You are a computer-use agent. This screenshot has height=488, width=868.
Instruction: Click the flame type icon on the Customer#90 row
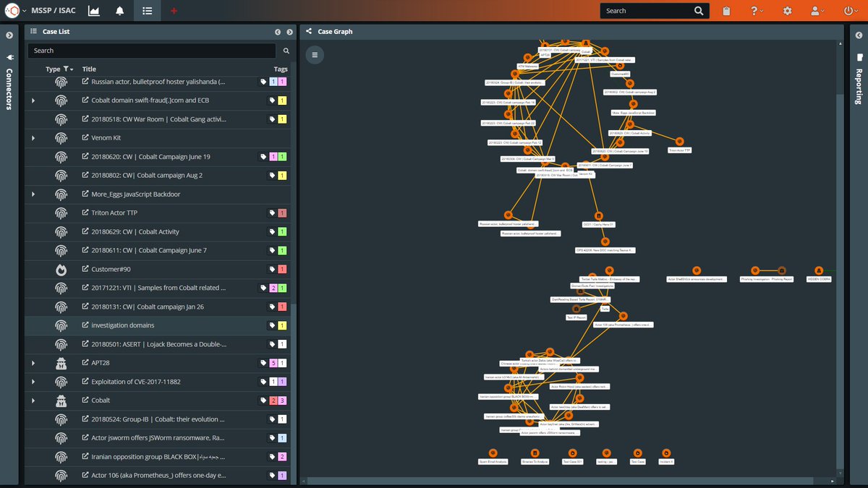pos(61,269)
